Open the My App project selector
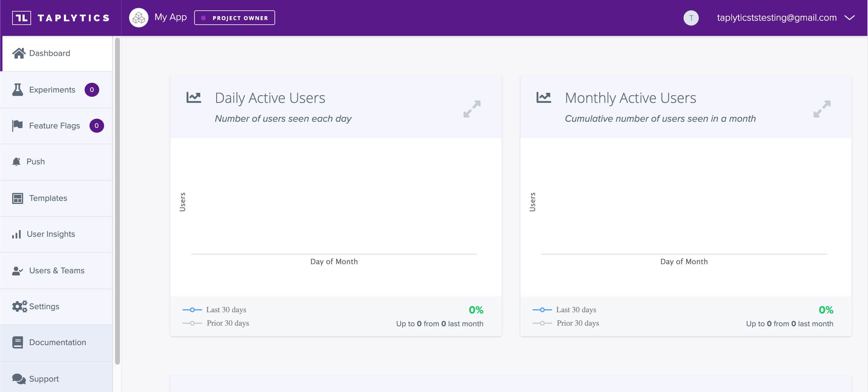The width and height of the screenshot is (868, 392). pyautogui.click(x=170, y=17)
